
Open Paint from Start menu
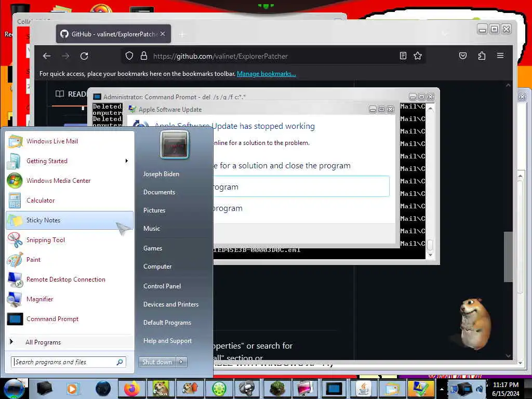[70, 260]
